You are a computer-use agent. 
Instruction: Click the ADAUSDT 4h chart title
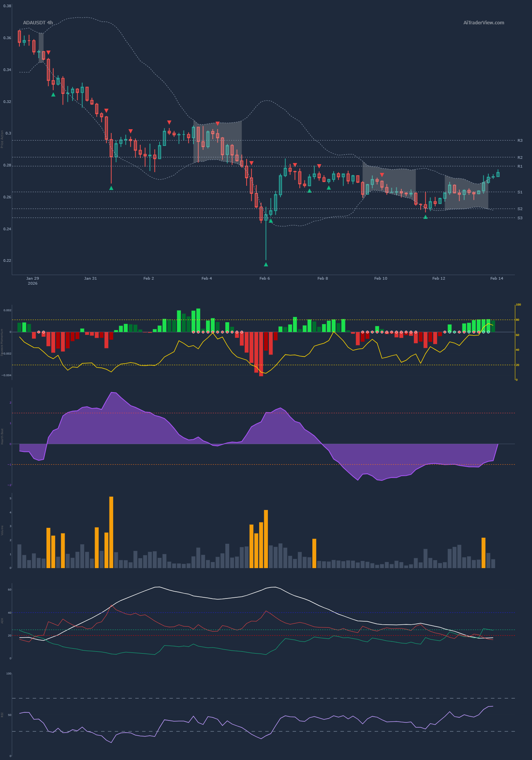[x=38, y=23]
